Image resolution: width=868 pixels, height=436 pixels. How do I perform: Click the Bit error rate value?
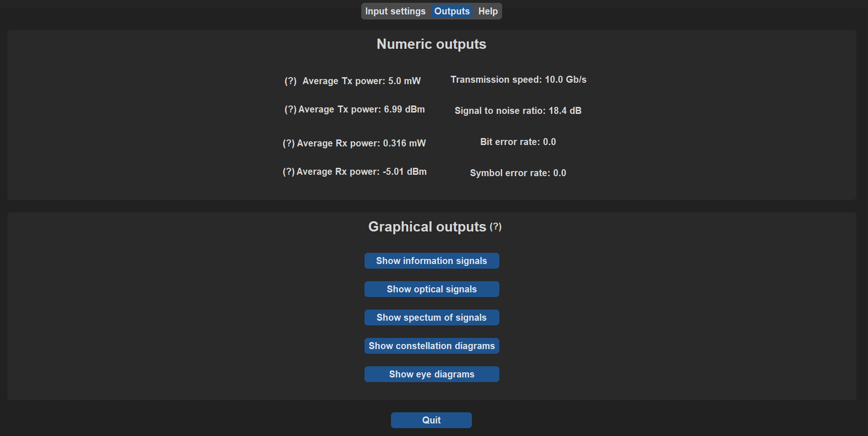coord(518,142)
